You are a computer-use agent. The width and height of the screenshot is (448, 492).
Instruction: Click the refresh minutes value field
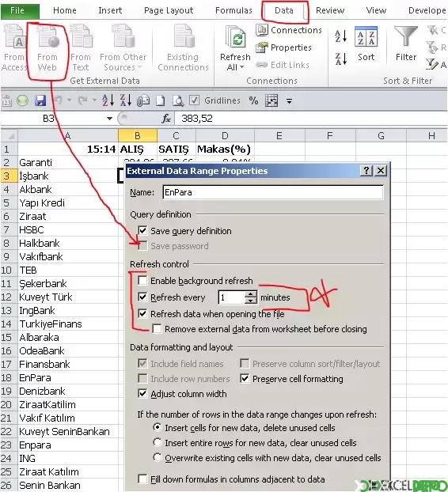tap(232, 297)
